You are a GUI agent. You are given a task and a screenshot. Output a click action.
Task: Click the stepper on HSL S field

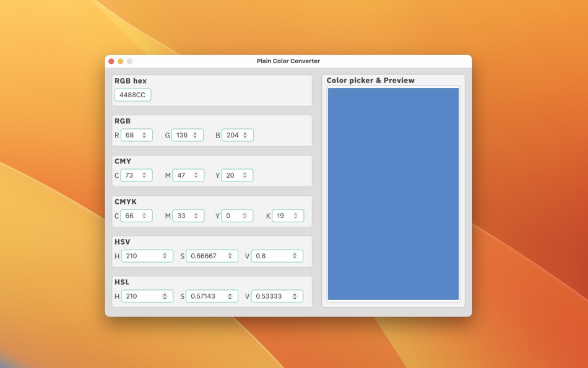pos(230,296)
